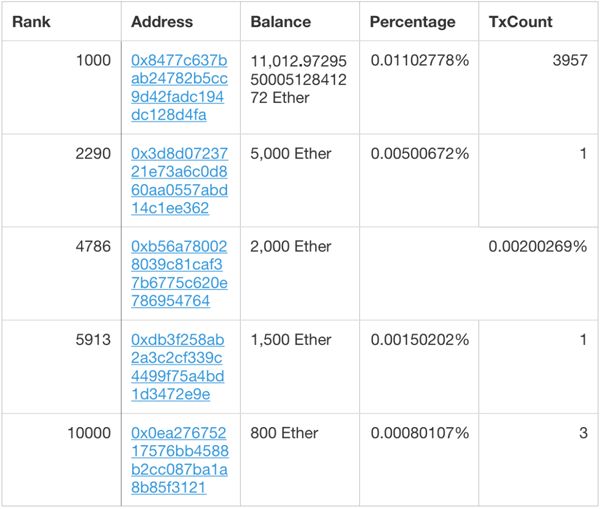Click the 5,000 Ether balance cell
Screen dimensions: 601x509
pyautogui.click(x=300, y=181)
